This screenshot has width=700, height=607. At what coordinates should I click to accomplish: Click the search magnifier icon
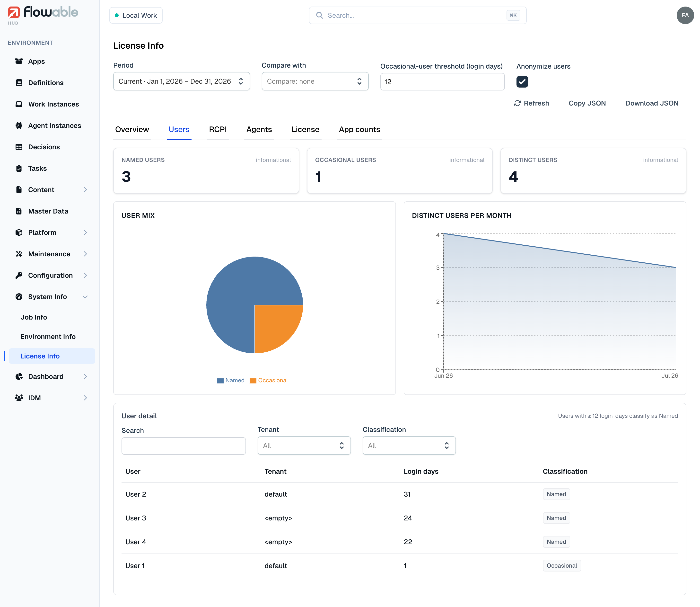[x=319, y=15]
